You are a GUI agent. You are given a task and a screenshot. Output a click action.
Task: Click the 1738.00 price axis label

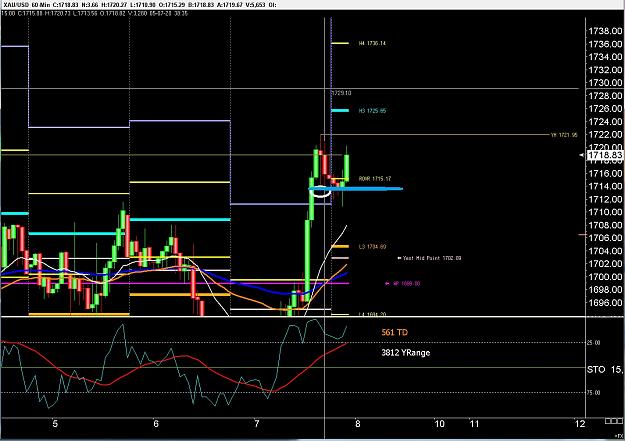point(605,31)
